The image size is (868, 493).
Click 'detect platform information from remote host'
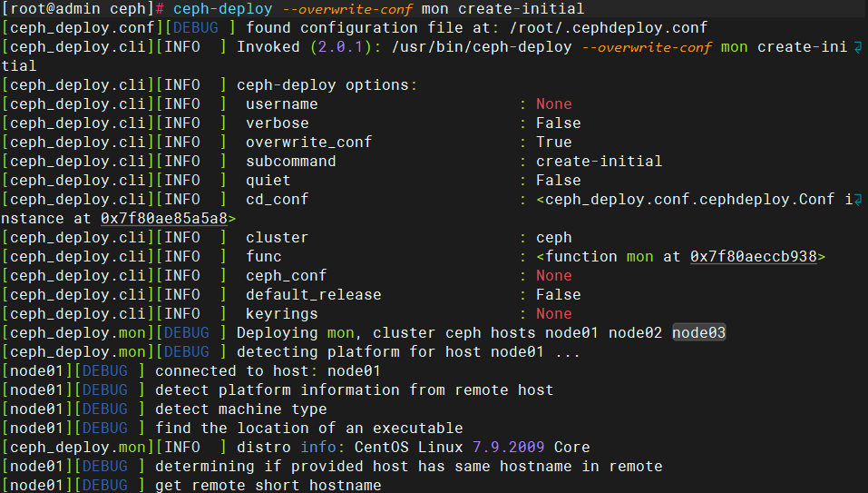coord(354,390)
